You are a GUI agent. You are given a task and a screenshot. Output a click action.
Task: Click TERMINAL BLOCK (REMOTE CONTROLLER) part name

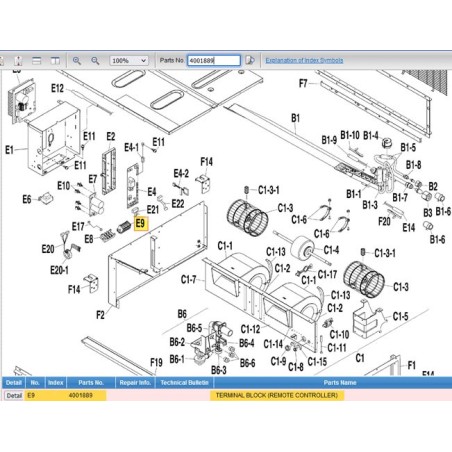tap(277, 395)
